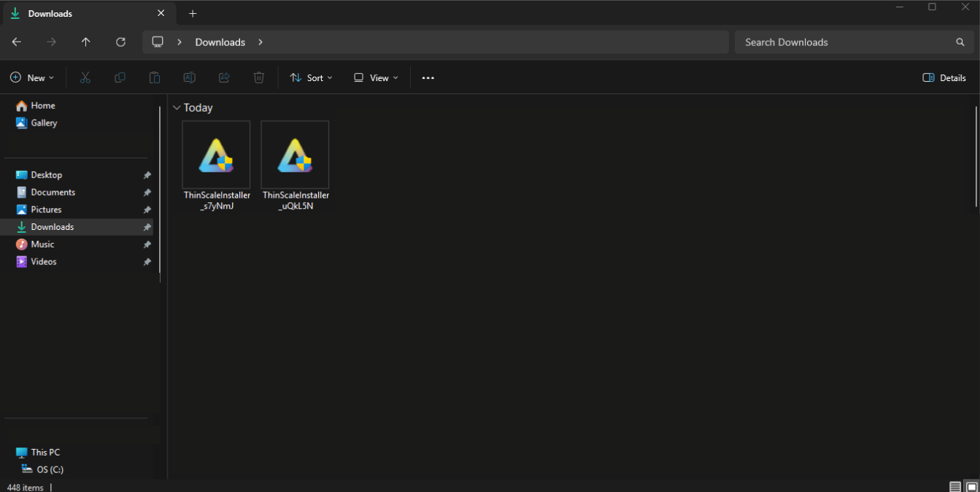
Task: Open the See more three-dots menu
Action: pos(428,77)
